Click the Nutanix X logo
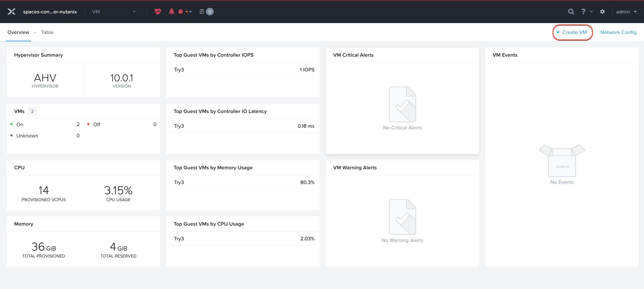This screenshot has height=289, width=644. (x=12, y=12)
